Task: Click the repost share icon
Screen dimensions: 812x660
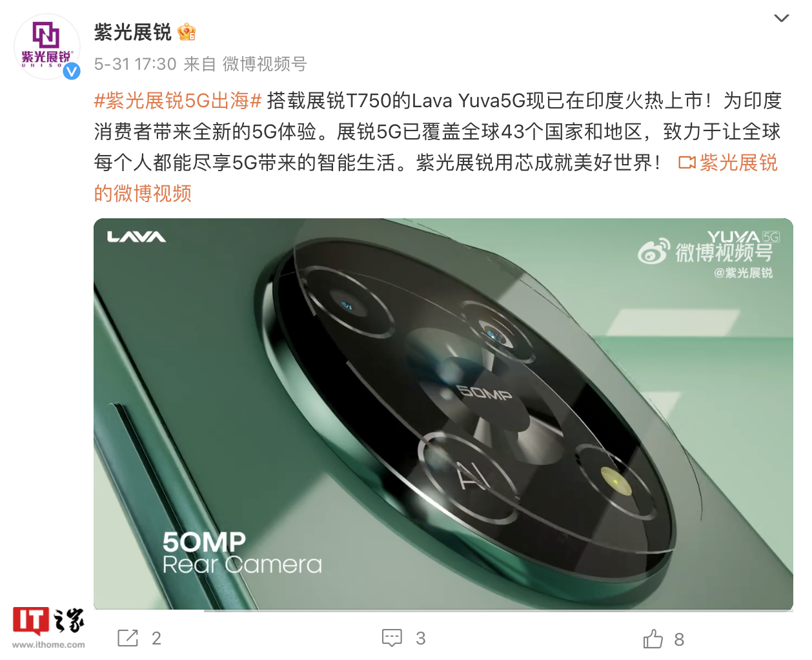Action: point(128,638)
